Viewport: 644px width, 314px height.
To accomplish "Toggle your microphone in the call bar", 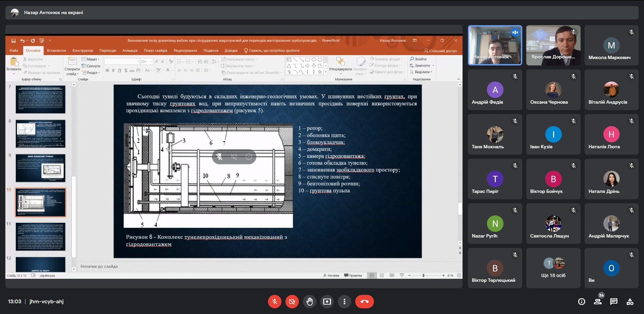I will pos(274,302).
